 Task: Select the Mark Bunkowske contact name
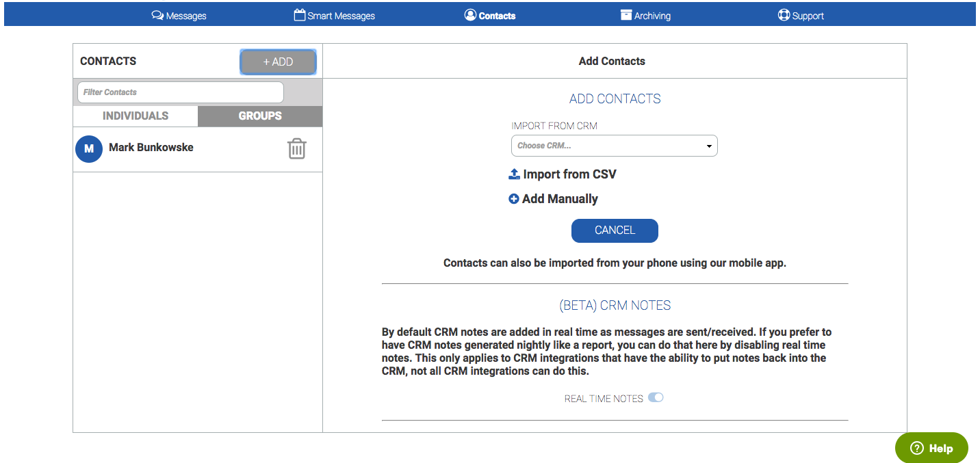coord(151,148)
